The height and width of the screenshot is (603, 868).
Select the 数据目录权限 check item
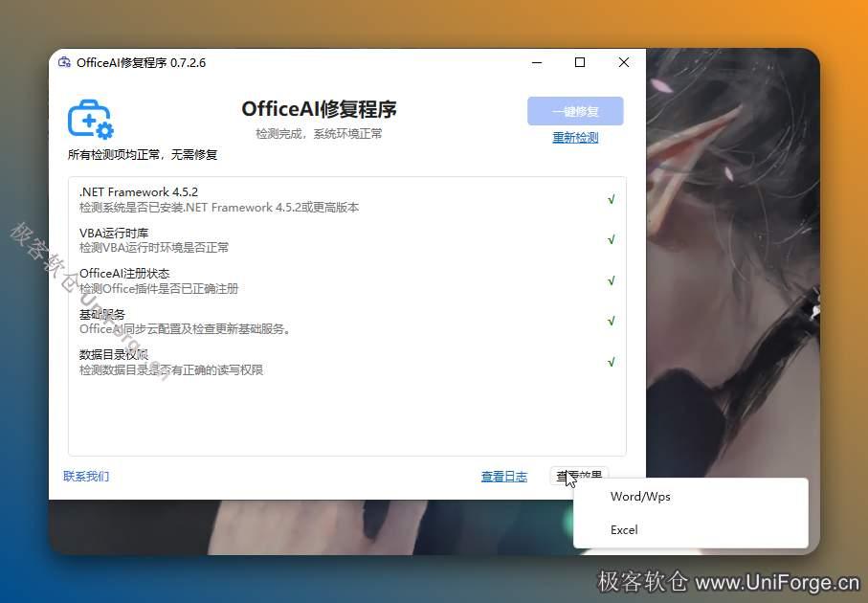point(347,362)
